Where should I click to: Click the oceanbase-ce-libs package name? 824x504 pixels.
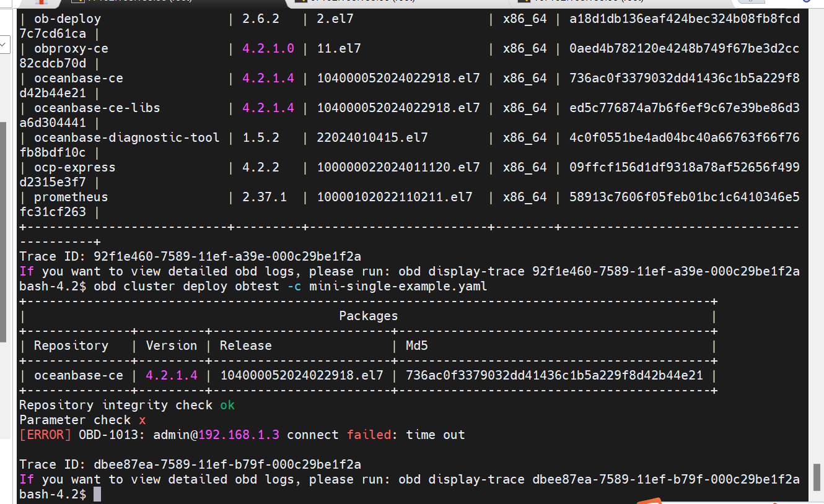[97, 108]
